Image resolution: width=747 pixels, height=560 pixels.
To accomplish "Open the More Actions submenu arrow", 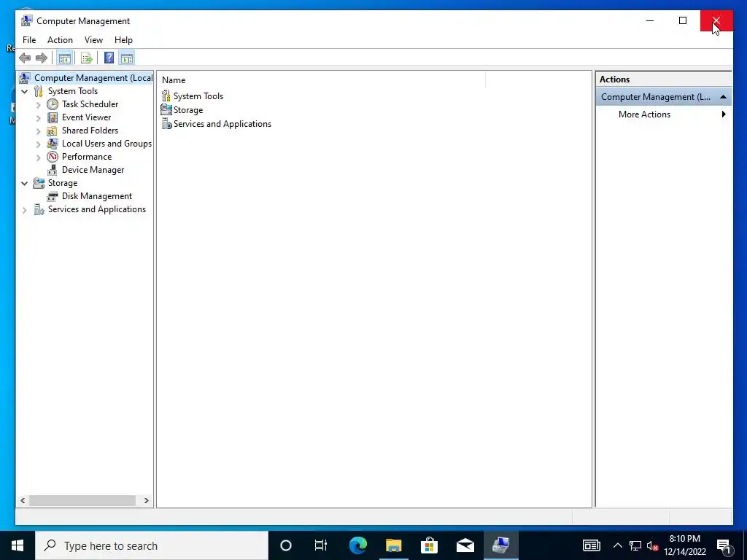I will pyautogui.click(x=724, y=114).
